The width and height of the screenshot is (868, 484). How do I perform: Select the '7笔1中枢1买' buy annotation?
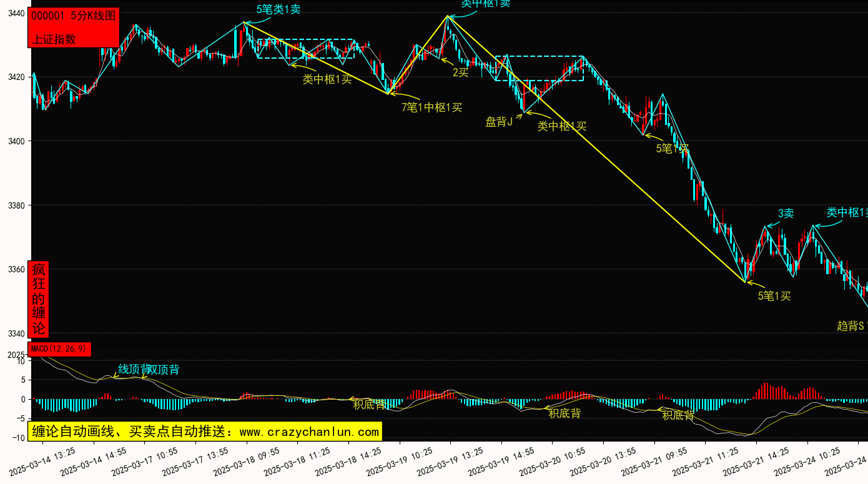432,107
